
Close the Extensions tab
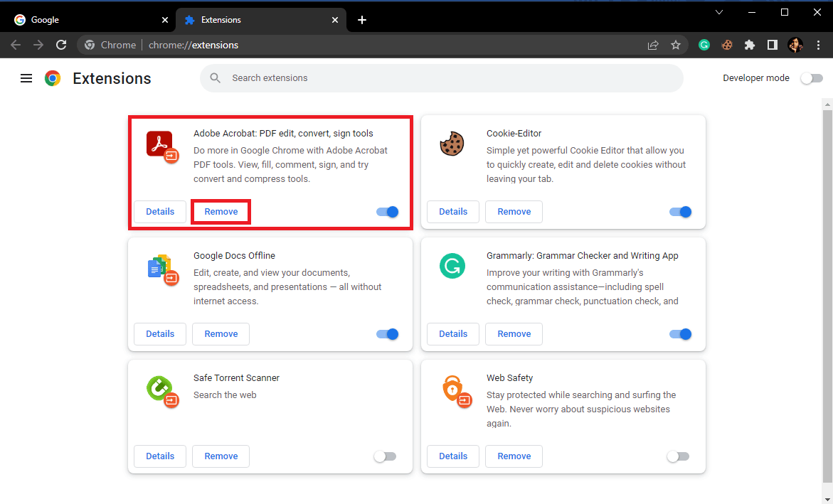[334, 20]
